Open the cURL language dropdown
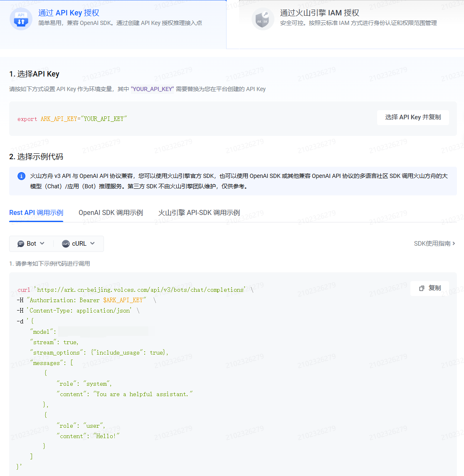This screenshot has height=476, width=464. point(79,244)
